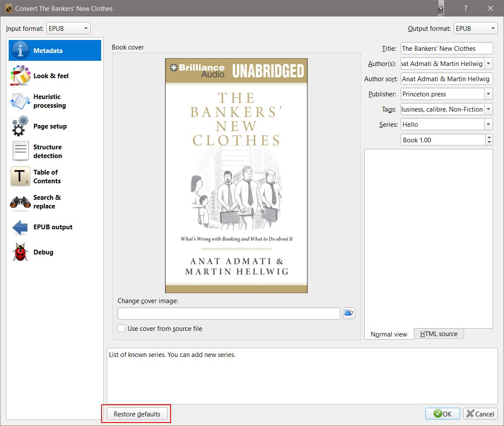The height and width of the screenshot is (426, 504).
Task: Open Search & replace binoculars
Action: [x=20, y=202]
